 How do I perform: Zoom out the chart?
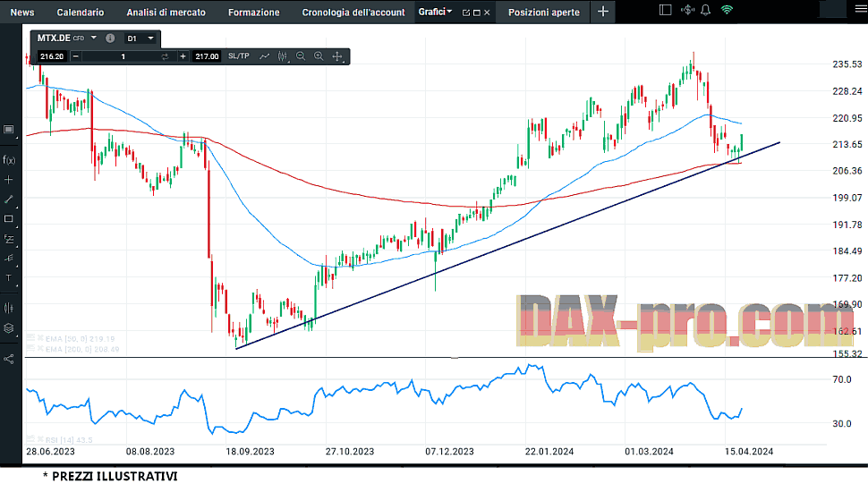click(x=301, y=55)
